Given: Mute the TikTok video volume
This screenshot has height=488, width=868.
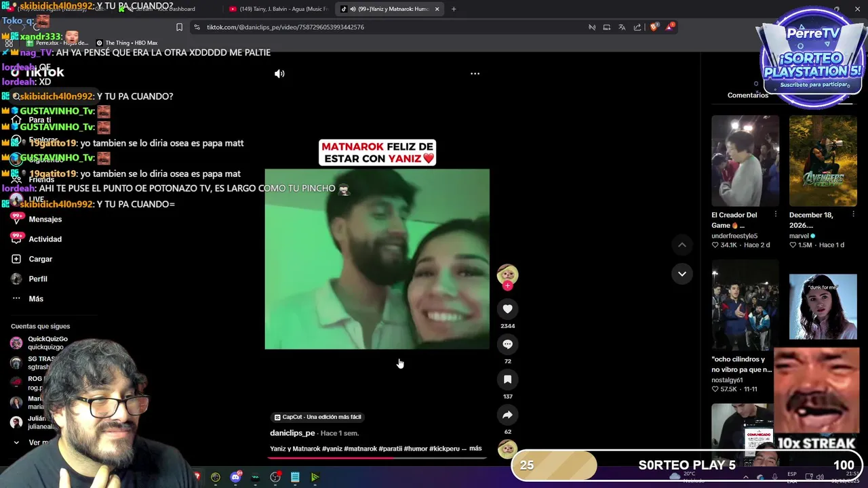Looking at the screenshot, I should (279, 73).
